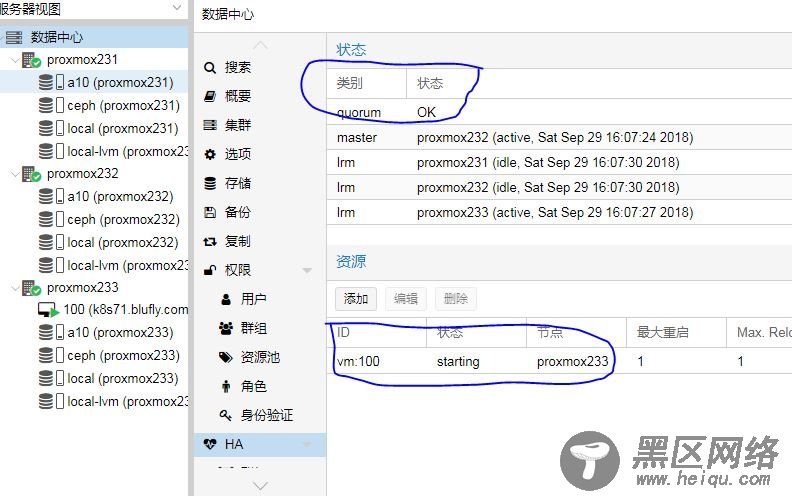
Task: Click the 用户 person icon
Action: 226,300
